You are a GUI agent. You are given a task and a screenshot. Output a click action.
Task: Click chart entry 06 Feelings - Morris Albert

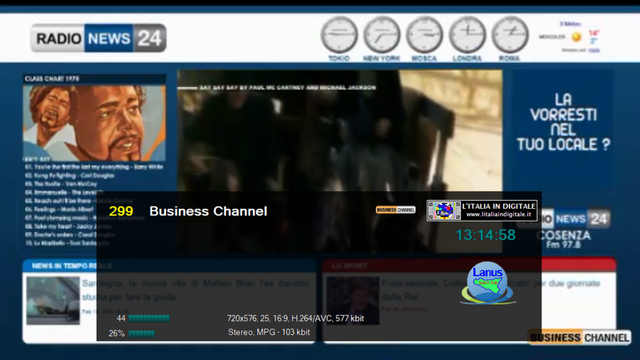pos(59,209)
